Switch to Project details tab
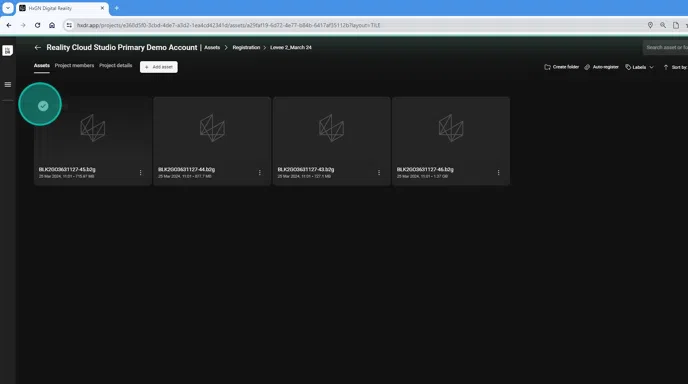This screenshot has height=384, width=688. tap(115, 65)
